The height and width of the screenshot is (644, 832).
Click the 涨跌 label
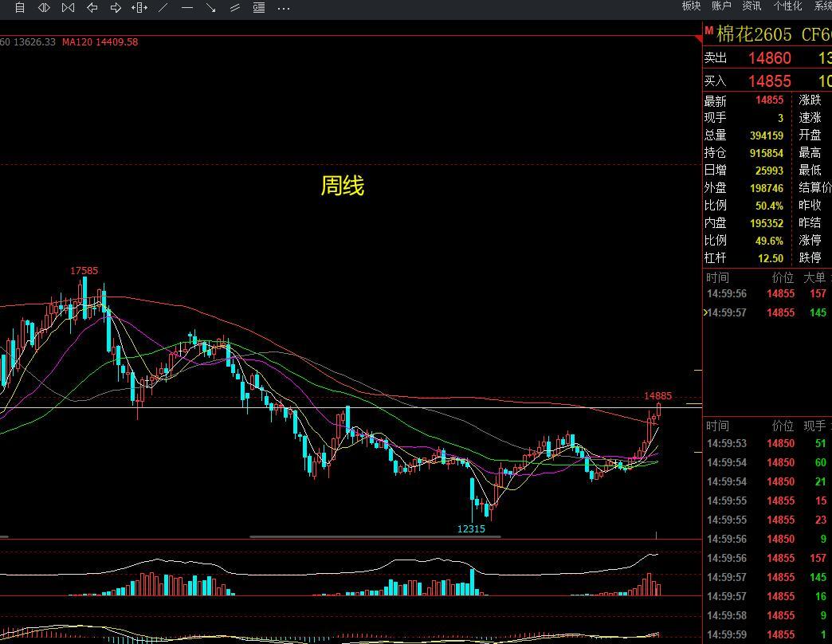coord(810,100)
